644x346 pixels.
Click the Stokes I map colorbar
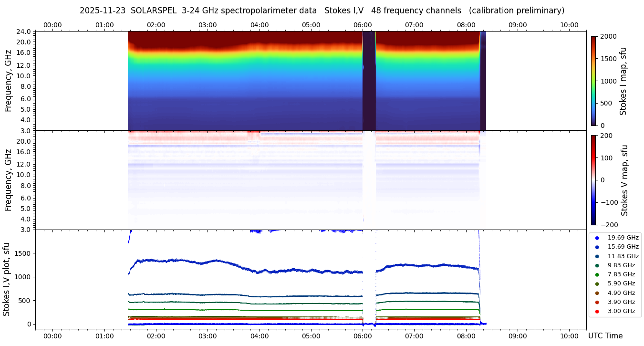593,81
